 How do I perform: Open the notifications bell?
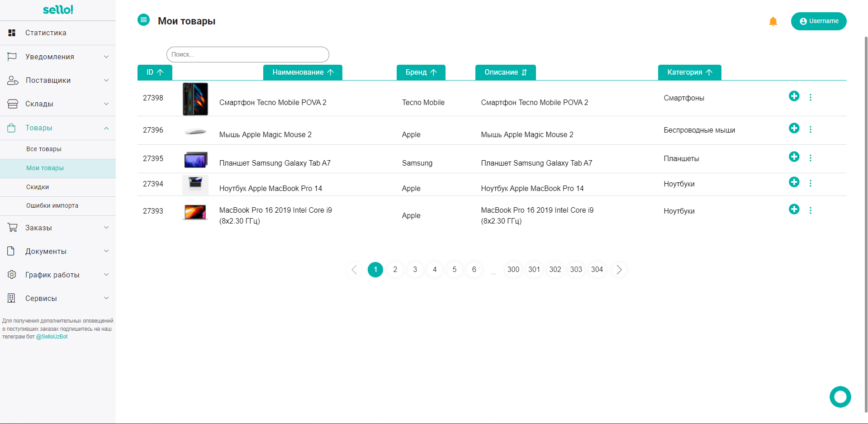point(773,21)
